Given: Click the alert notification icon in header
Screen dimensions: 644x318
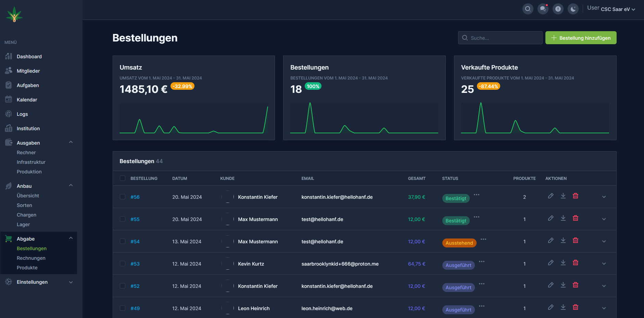Looking at the screenshot, I should click(x=558, y=9).
